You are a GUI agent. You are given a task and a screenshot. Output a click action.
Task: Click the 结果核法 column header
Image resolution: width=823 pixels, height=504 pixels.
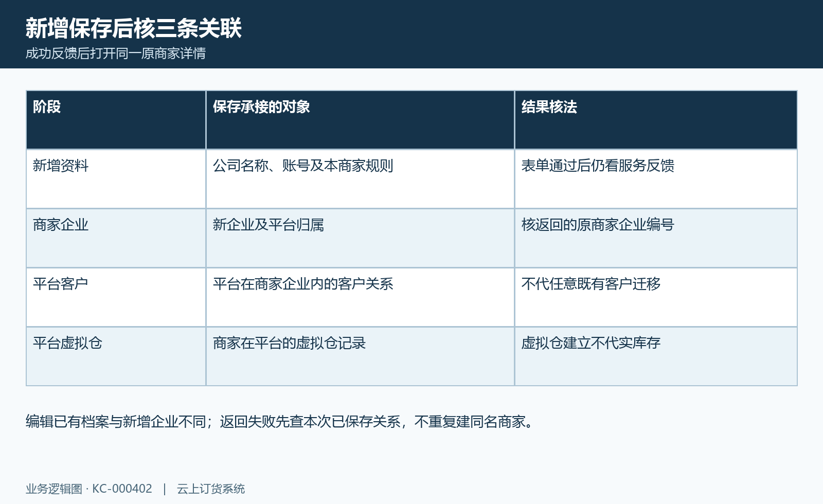656,120
